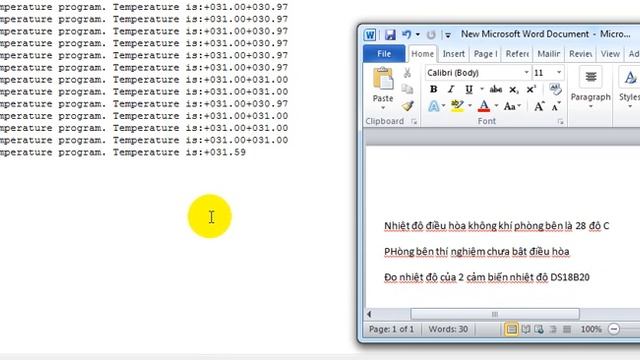This screenshot has height=360, width=640.
Task: Toggle Bold formatting
Action: pyautogui.click(x=433, y=89)
